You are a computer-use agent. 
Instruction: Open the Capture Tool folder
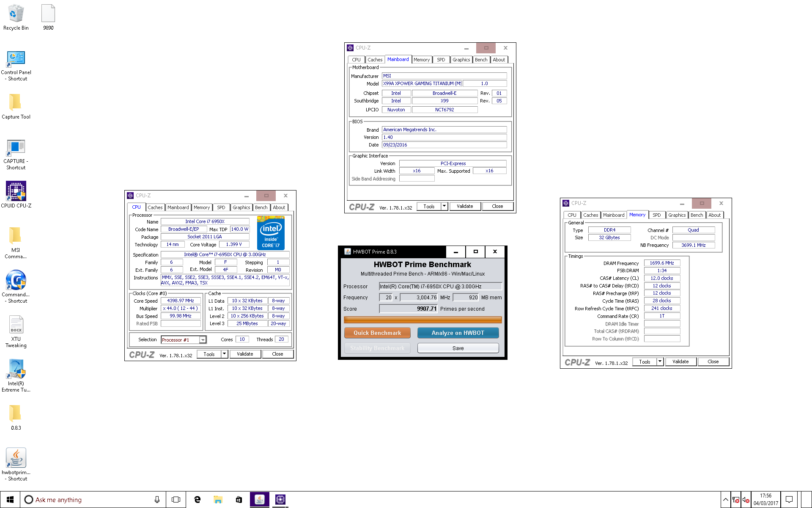[16, 106]
